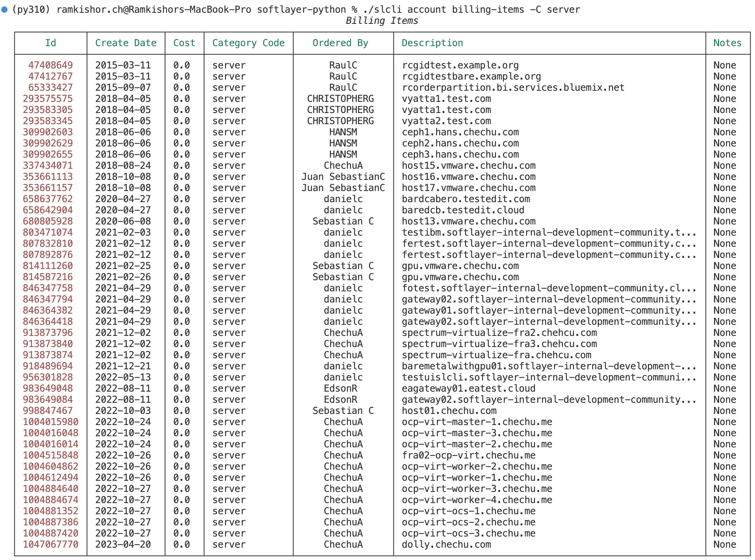This screenshot has height=560, width=755.
Task: Click Ordered By value HANSM for ceph1
Action: click(343, 132)
